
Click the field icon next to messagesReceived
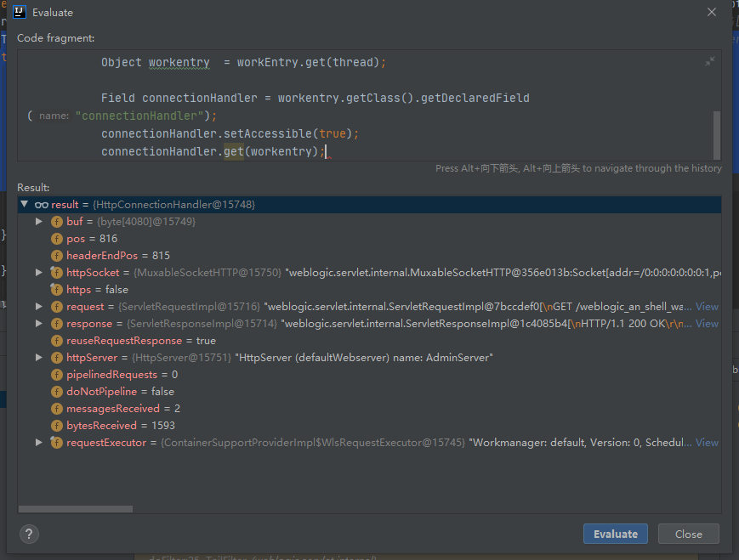(x=57, y=409)
